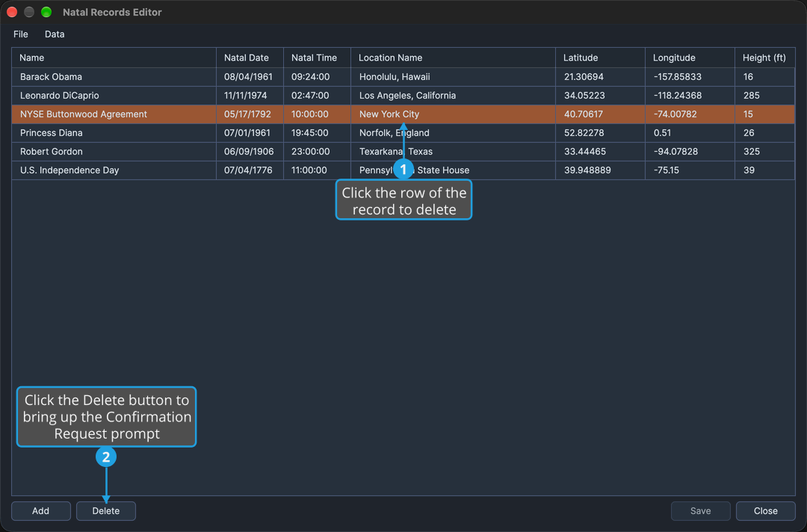807x532 pixels.
Task: Click the height value 325
Action: 765,152
